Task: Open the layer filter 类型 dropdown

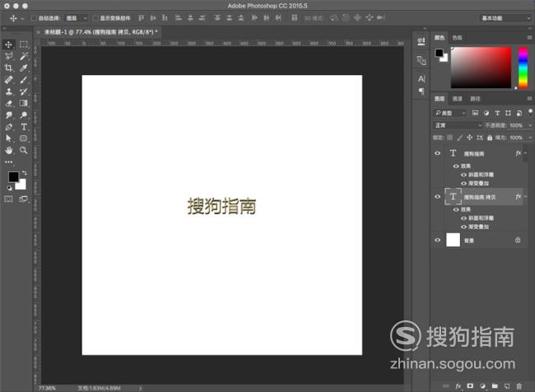Action: pos(450,113)
